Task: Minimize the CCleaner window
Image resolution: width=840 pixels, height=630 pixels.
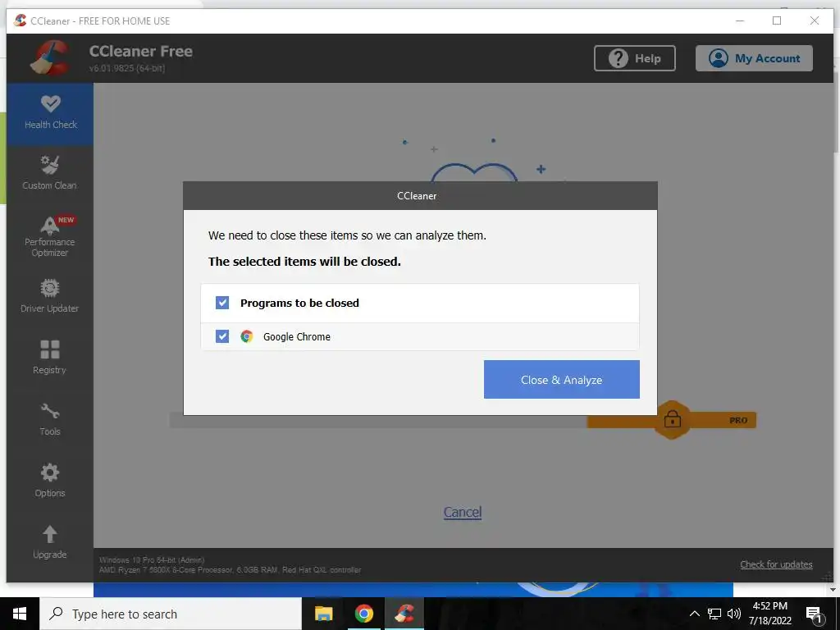Action: tap(740, 21)
